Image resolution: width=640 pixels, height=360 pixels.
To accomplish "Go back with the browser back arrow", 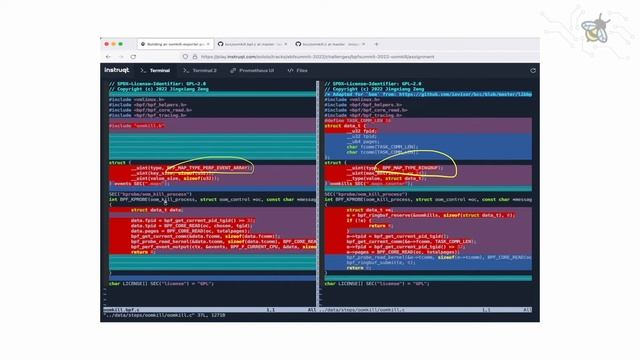I will [108, 57].
